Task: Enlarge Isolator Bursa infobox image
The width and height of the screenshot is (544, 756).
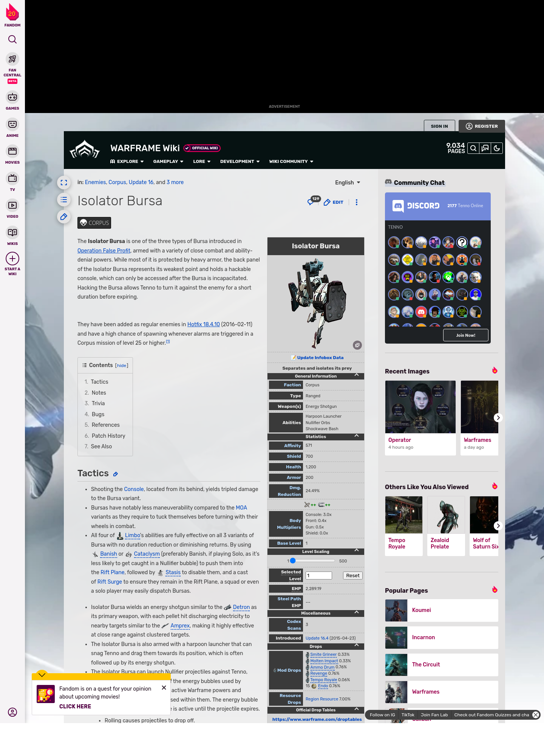Action: point(357,345)
